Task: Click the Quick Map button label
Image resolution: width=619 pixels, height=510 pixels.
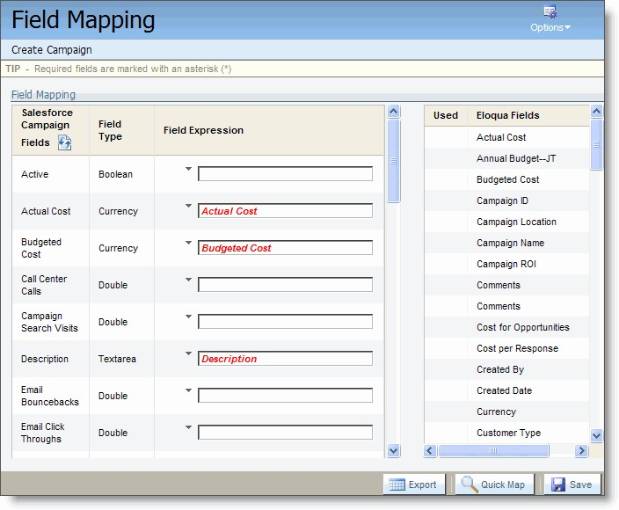Action: click(503, 485)
